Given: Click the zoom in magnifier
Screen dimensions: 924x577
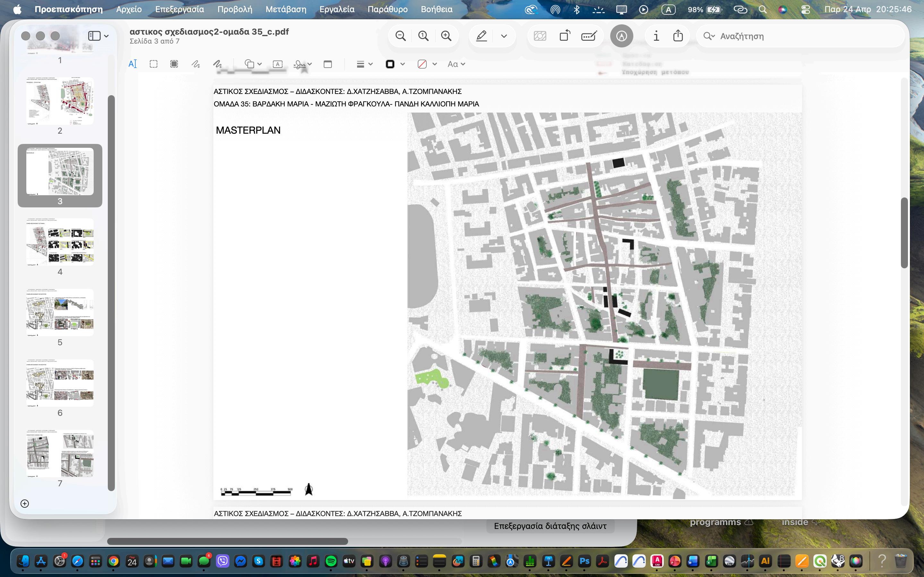Looking at the screenshot, I should 446,36.
